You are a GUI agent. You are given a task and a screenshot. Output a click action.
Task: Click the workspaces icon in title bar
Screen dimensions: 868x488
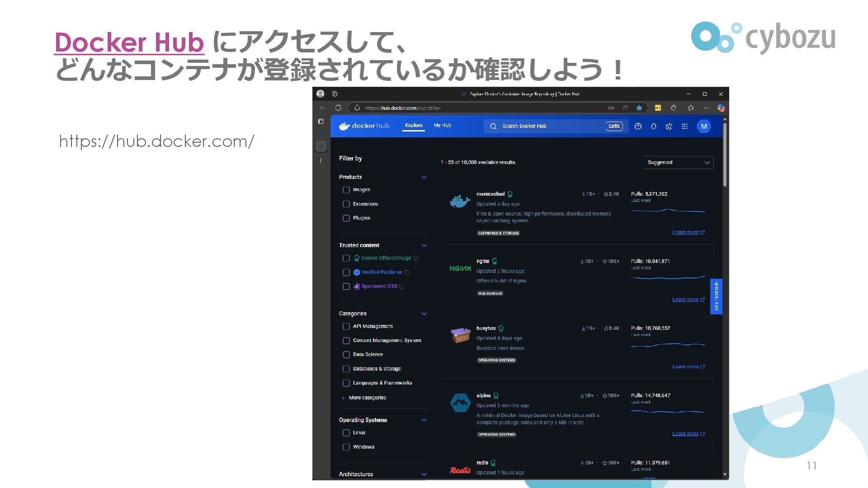coord(335,94)
